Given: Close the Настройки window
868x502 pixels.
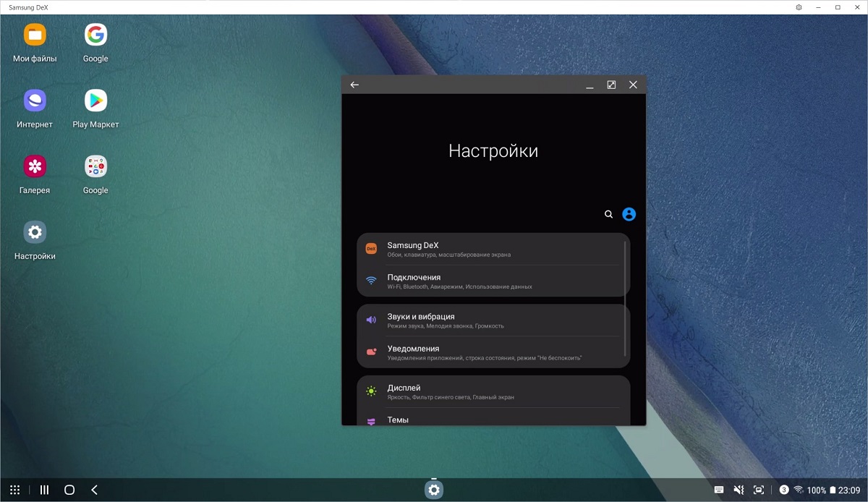Looking at the screenshot, I should click(633, 85).
